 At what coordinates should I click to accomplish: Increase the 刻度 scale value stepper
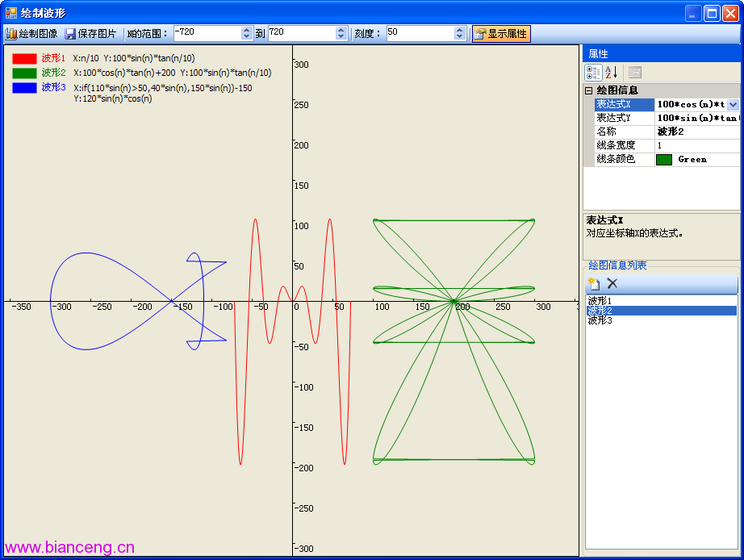[459, 30]
